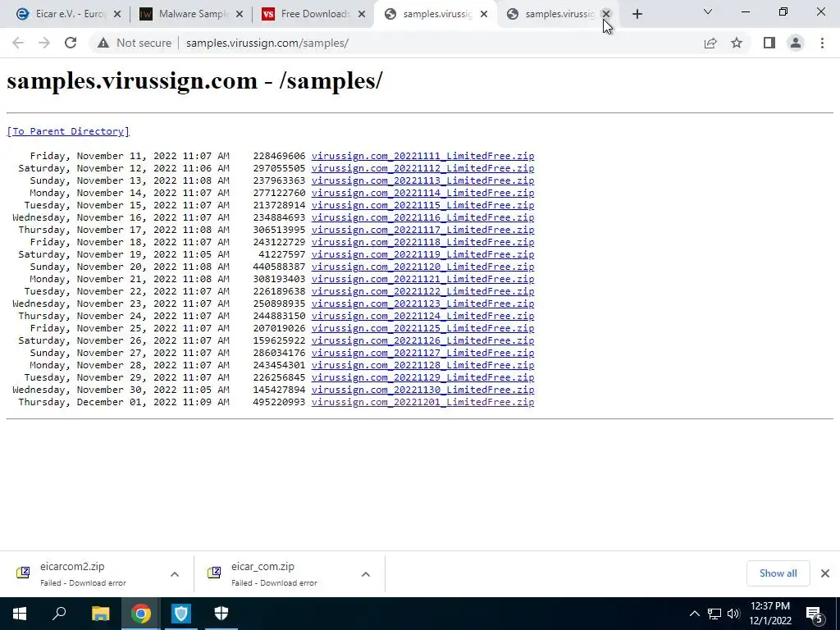Download virussign.com_20221116_LimitedFree.zip

422,217
